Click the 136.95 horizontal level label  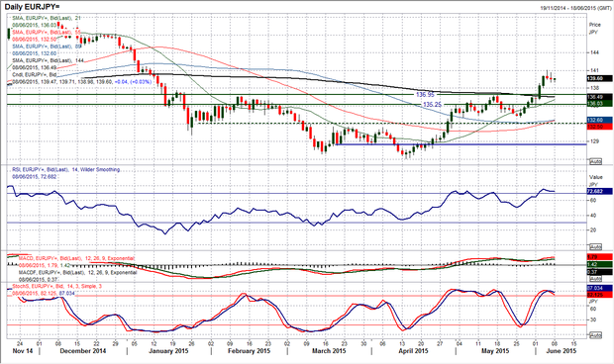coord(425,95)
